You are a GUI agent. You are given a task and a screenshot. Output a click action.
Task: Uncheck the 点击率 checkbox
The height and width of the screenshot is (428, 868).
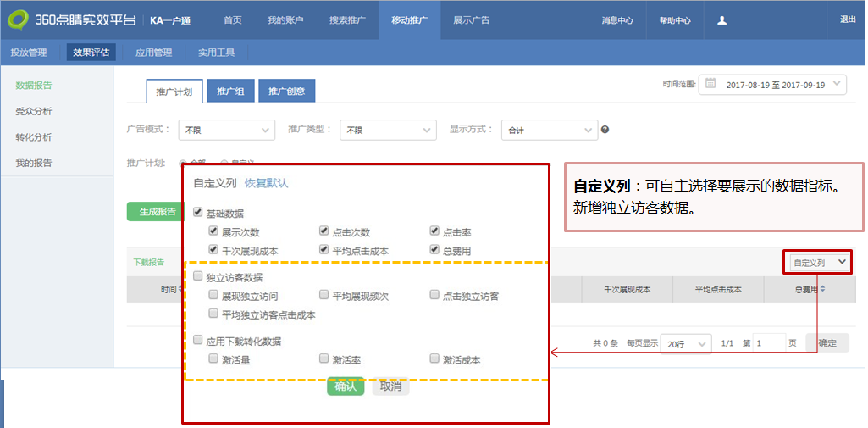[x=434, y=231]
